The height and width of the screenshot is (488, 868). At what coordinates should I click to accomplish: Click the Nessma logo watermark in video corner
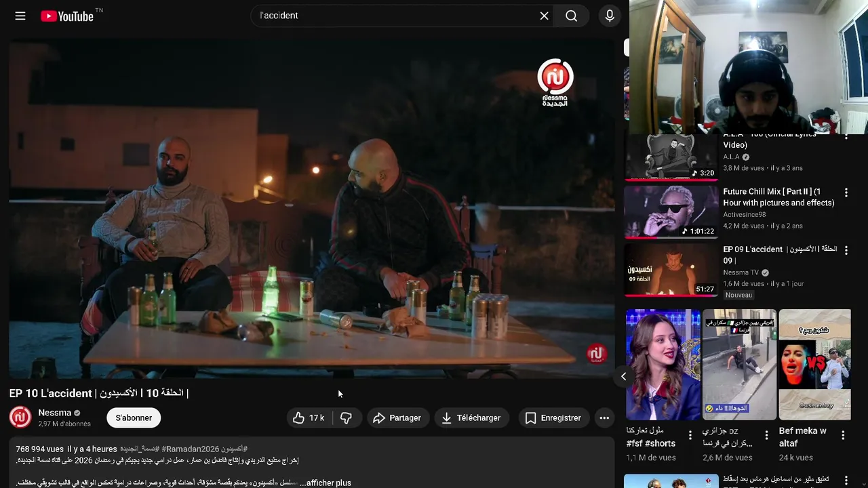[x=595, y=354]
